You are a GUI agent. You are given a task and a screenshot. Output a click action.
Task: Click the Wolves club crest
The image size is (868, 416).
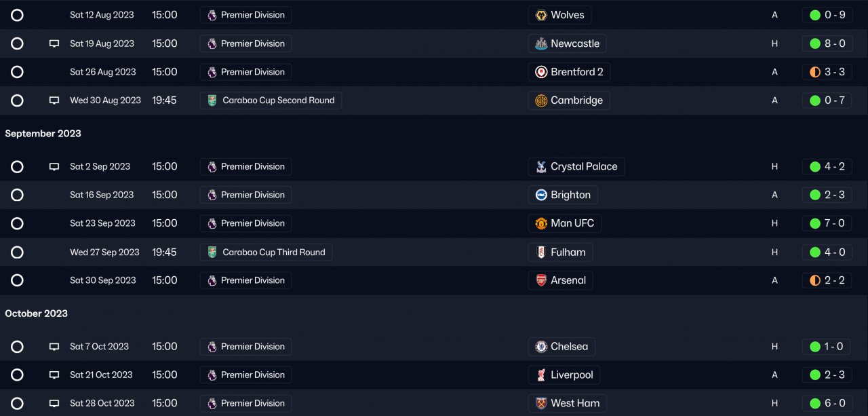click(x=541, y=15)
